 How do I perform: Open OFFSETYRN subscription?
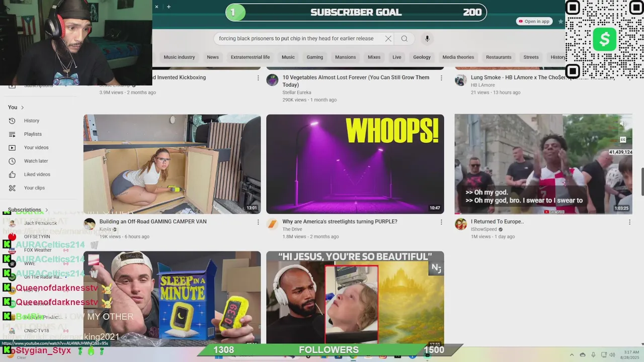pos(37,236)
